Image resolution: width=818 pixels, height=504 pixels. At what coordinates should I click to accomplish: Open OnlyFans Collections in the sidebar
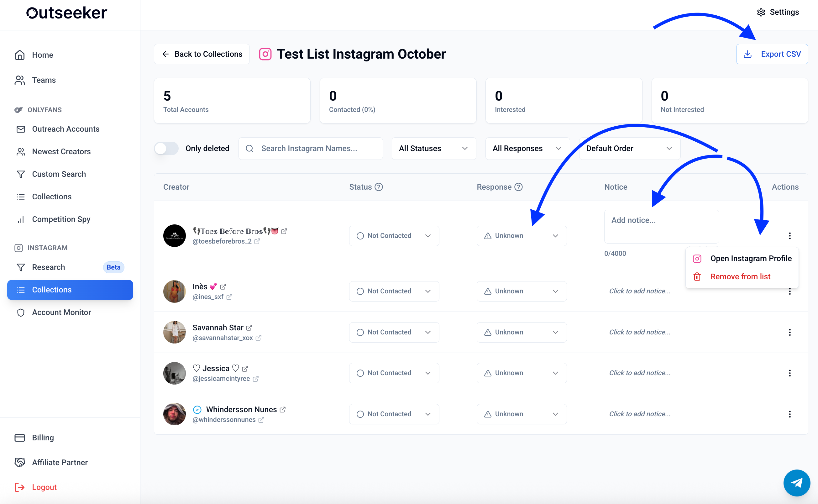(70, 197)
